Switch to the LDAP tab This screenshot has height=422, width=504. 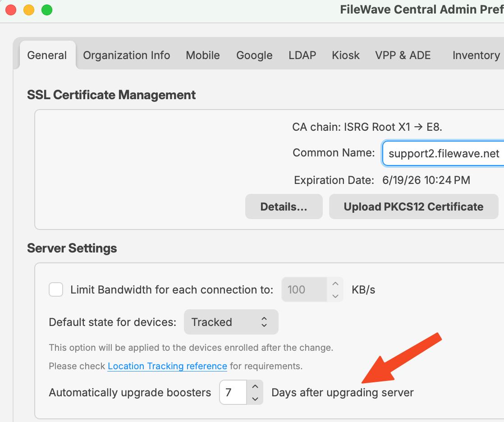pyautogui.click(x=302, y=55)
